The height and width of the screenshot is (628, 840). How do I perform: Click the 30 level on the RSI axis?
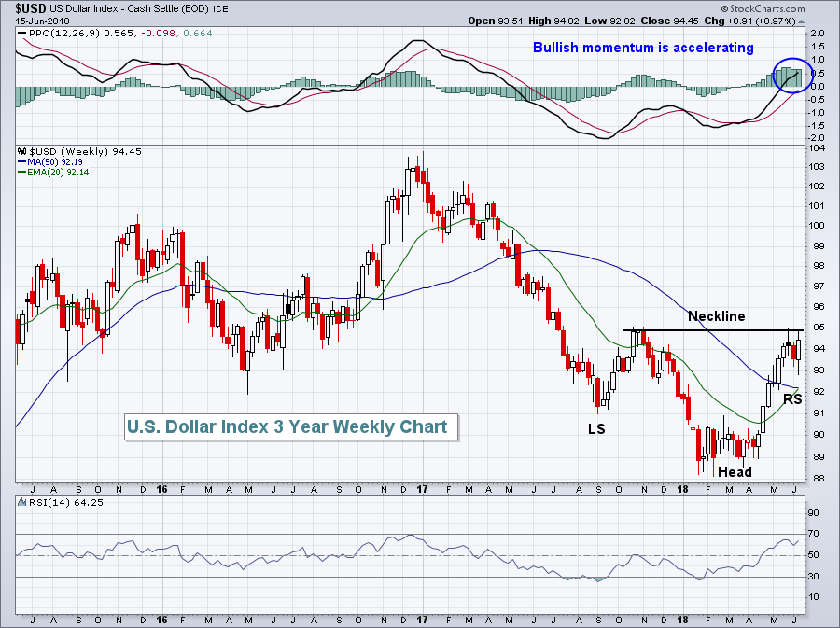coord(813,577)
